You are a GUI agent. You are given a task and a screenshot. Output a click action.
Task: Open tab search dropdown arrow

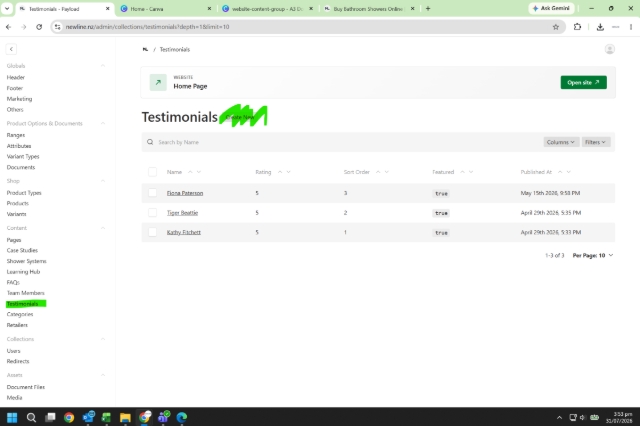click(x=7, y=9)
